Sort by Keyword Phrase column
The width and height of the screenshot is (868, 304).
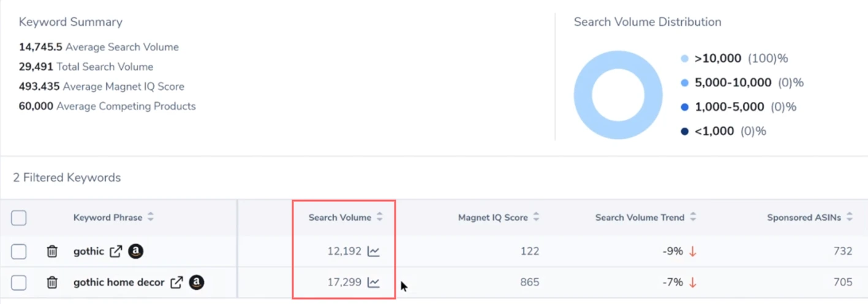(x=151, y=217)
